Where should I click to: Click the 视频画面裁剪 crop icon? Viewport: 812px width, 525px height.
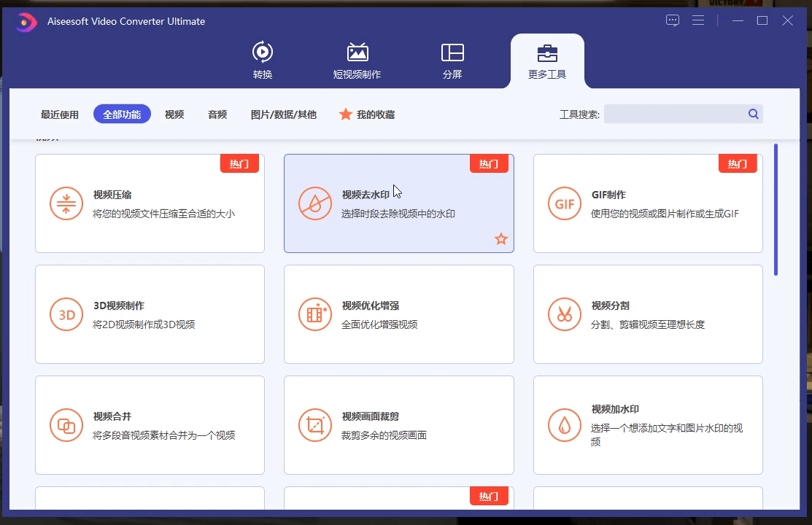pos(315,425)
